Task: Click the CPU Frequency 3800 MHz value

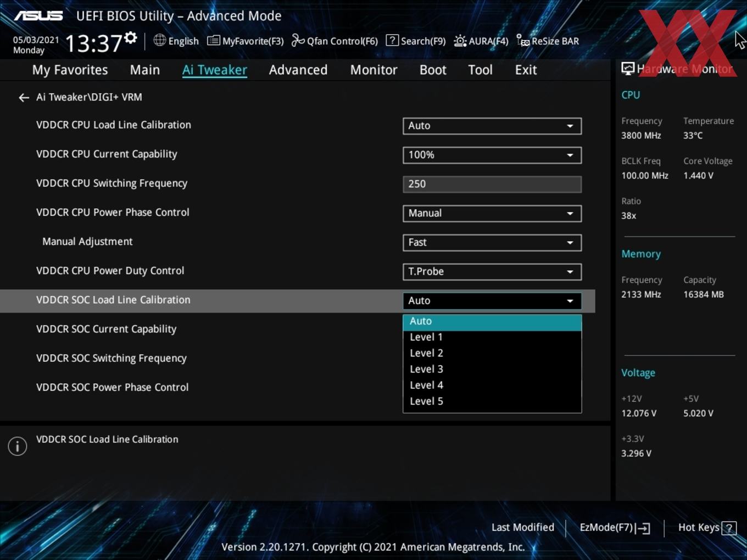Action: (x=641, y=136)
